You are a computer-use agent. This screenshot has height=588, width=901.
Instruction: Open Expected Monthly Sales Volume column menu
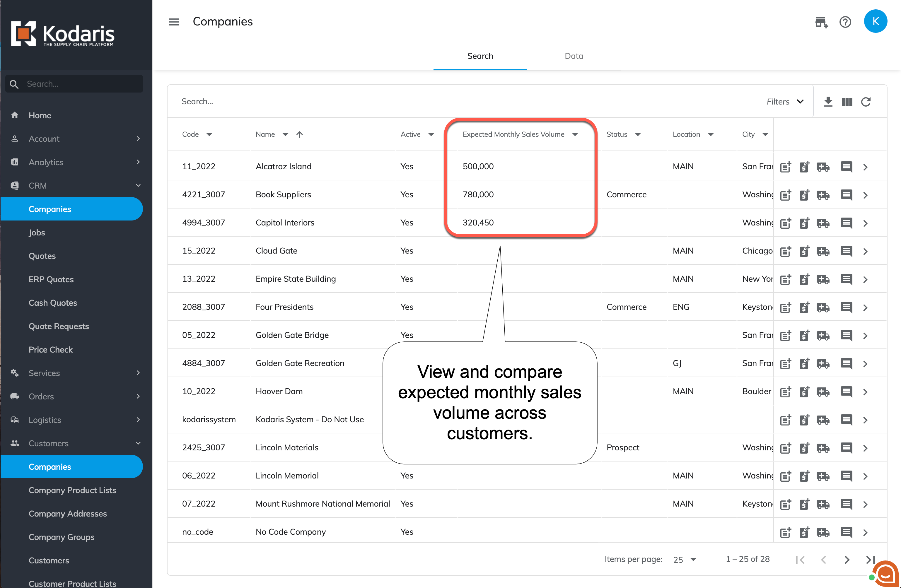pos(575,134)
